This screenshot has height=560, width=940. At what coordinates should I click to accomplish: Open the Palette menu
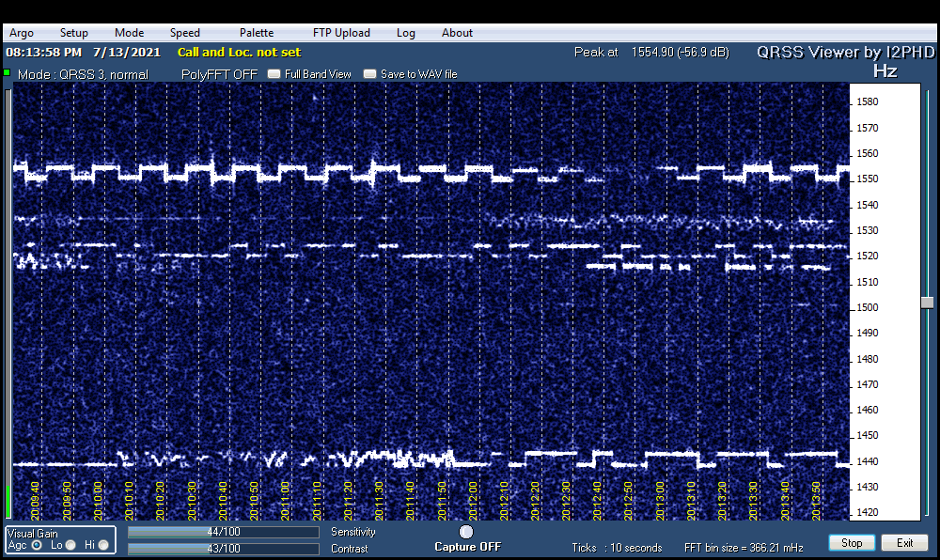pyautogui.click(x=257, y=33)
